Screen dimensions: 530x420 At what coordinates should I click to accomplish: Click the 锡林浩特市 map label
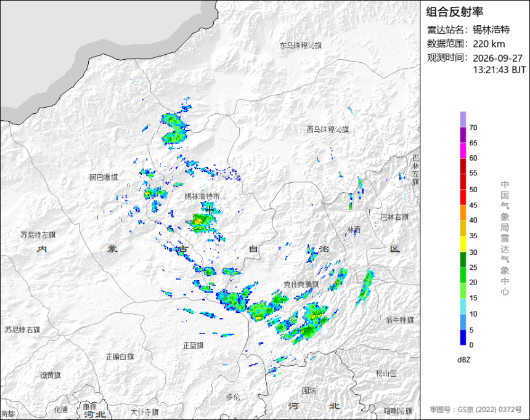click(202, 196)
